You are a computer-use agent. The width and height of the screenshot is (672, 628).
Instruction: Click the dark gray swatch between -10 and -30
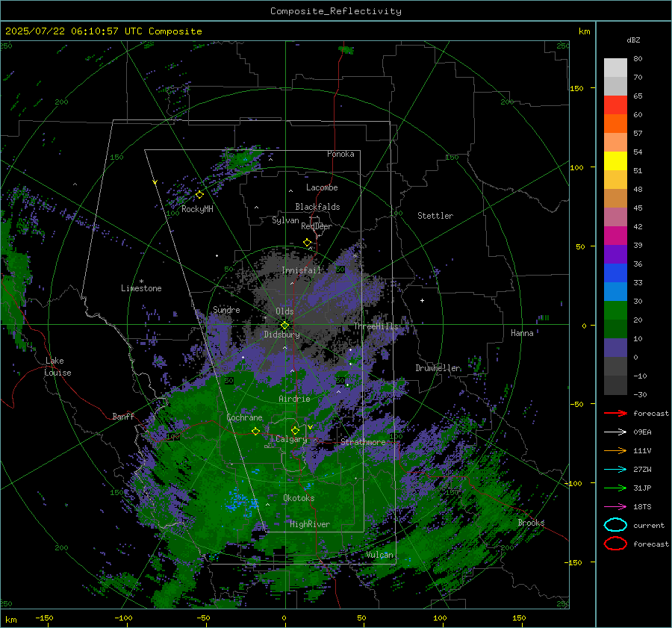click(615, 385)
